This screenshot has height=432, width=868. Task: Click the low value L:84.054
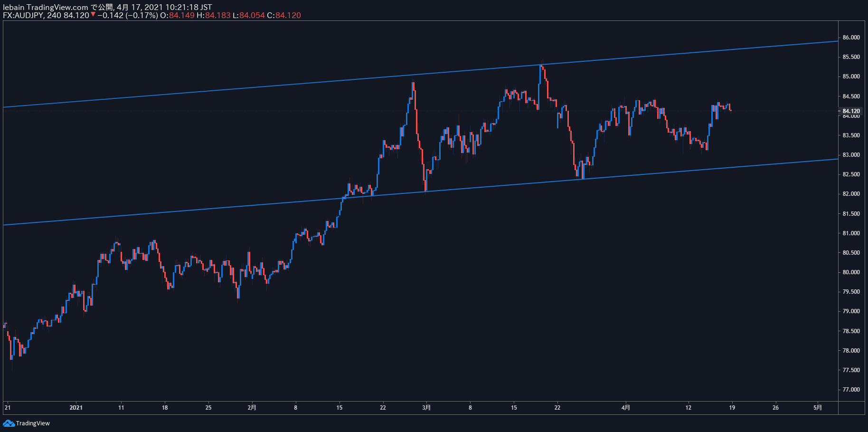(x=249, y=15)
